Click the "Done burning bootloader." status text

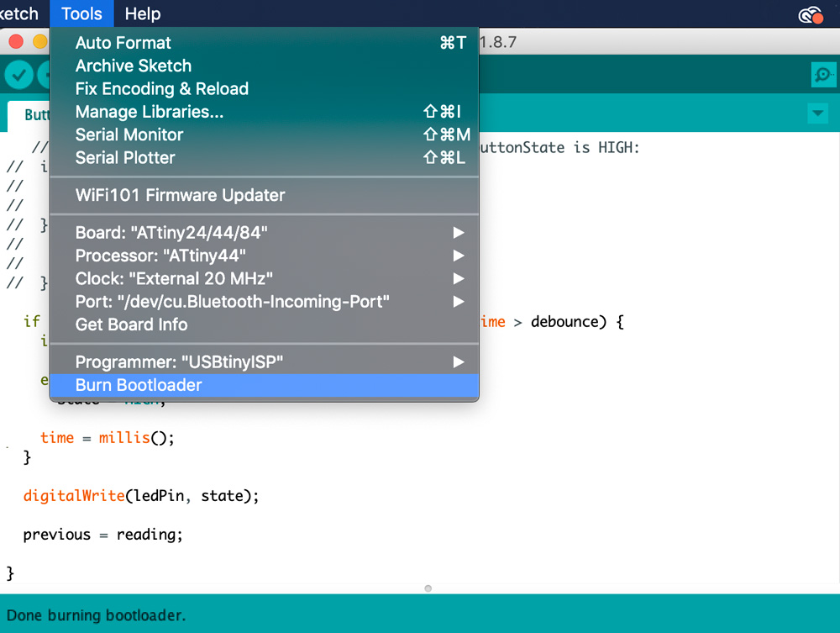coord(96,615)
